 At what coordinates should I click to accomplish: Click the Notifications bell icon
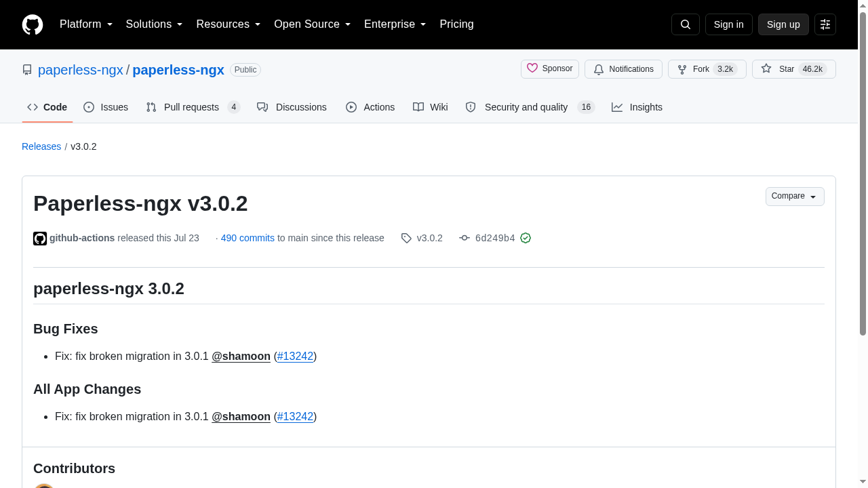pos(599,69)
